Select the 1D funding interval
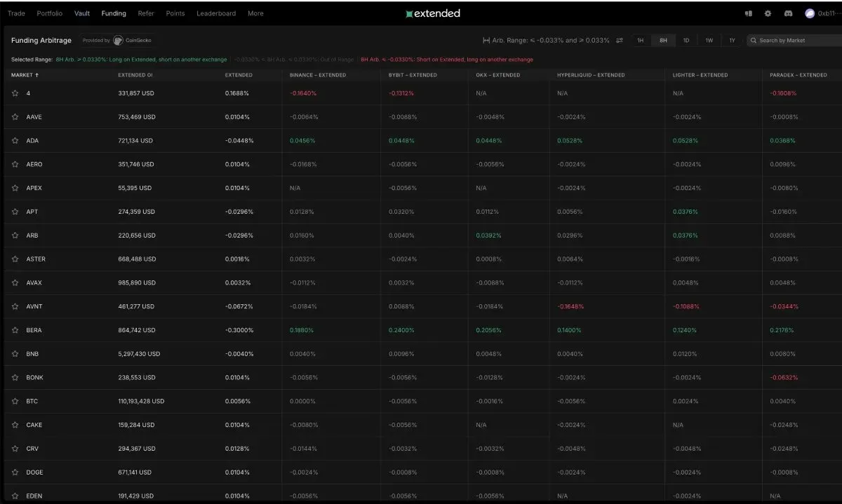Image resolution: width=842 pixels, height=504 pixels. (x=686, y=41)
